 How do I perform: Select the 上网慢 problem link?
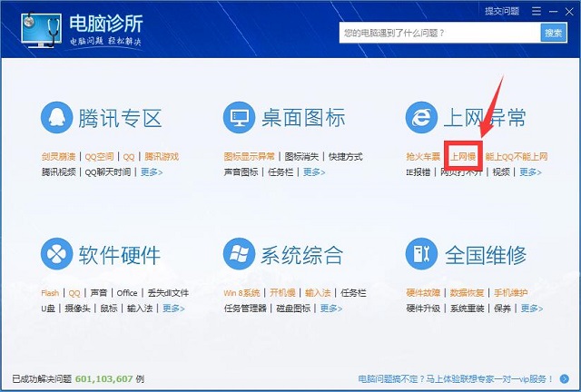tap(463, 157)
